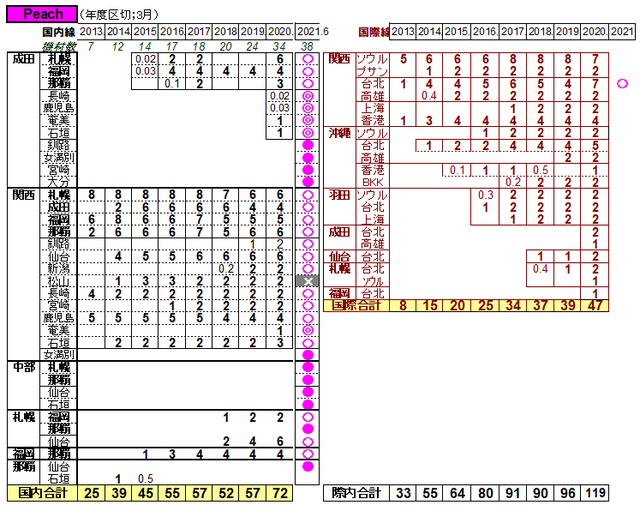Click the note (年度区切;3月)
Viewport: 640px width, 511px height.
click(118, 15)
